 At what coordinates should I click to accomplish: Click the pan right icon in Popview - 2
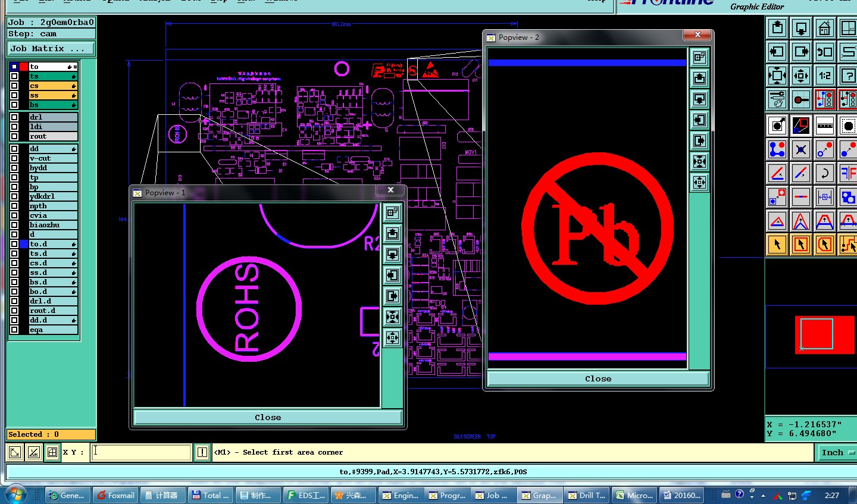[699, 140]
